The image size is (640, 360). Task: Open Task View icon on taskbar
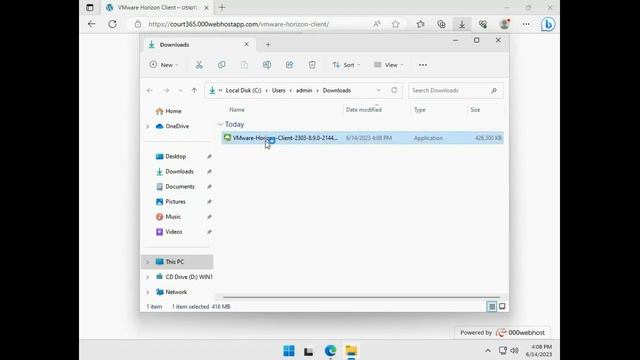(309, 351)
